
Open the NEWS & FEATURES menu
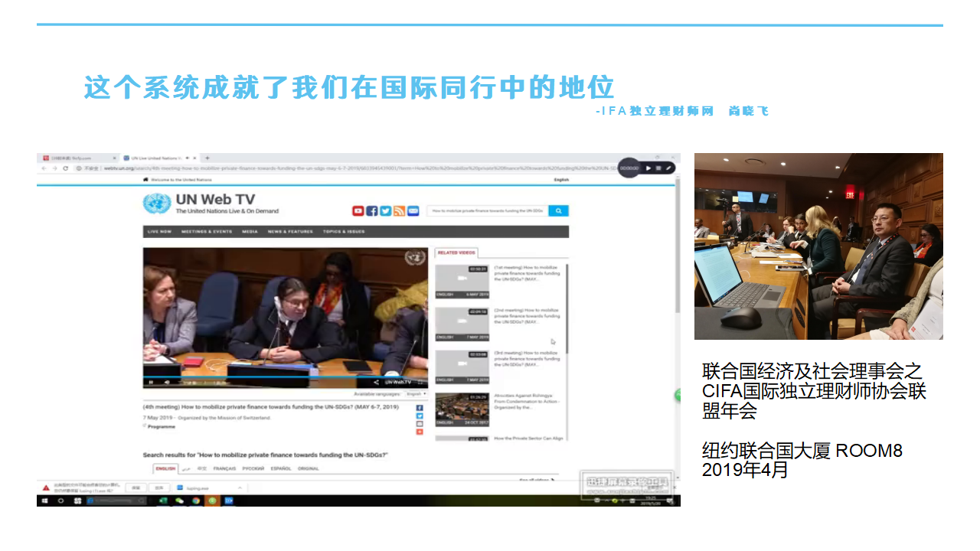(x=290, y=231)
